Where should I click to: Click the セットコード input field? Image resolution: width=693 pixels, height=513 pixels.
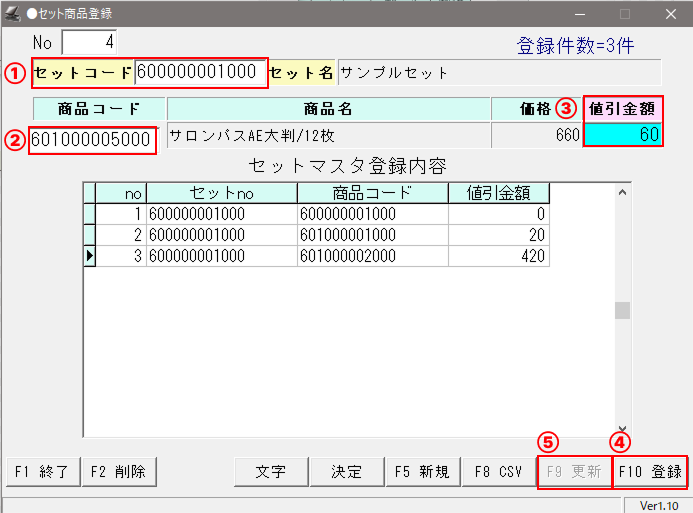pos(201,72)
